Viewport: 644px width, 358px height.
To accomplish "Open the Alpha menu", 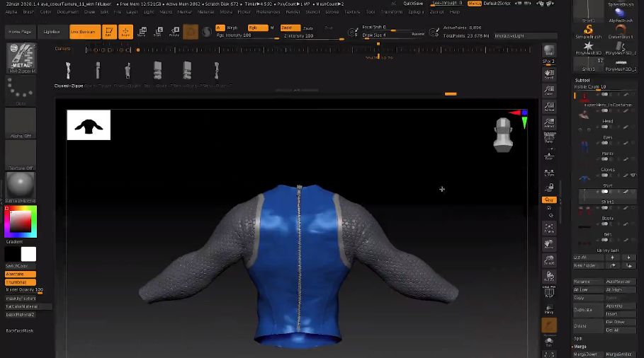I will click(x=11, y=12).
